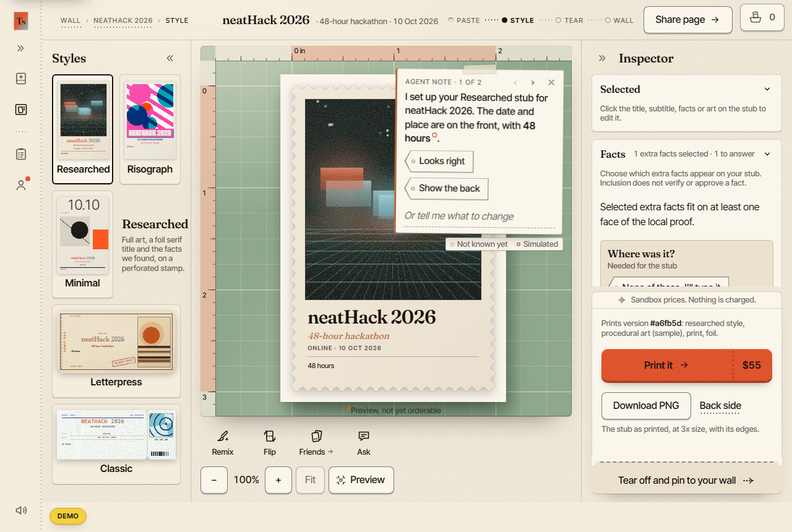Open the cart basket showing 0
This screenshot has width=792, height=532.
(762, 17)
